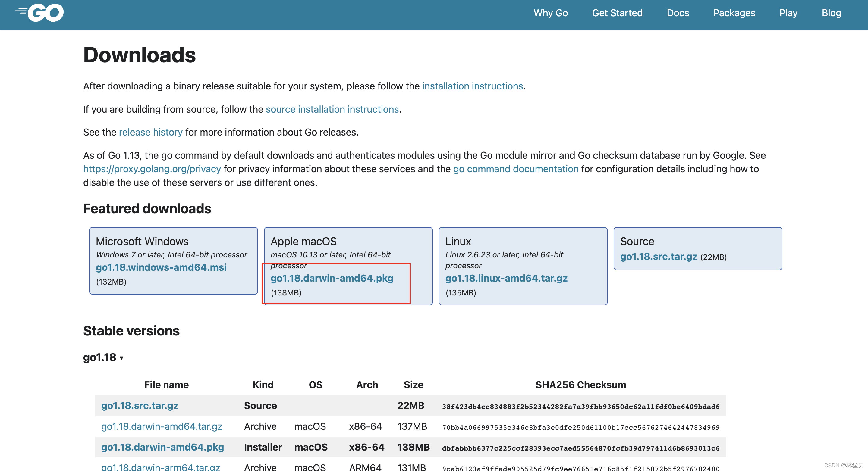Visit the Blog nav link
The image size is (868, 471).
(x=831, y=13)
